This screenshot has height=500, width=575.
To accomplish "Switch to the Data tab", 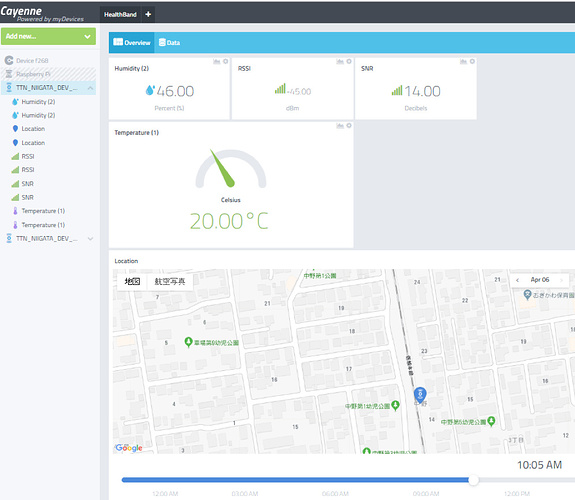I will (x=169, y=43).
